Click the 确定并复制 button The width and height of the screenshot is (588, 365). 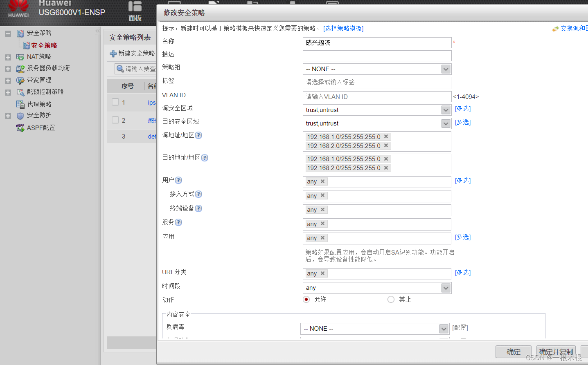pyautogui.click(x=556, y=352)
